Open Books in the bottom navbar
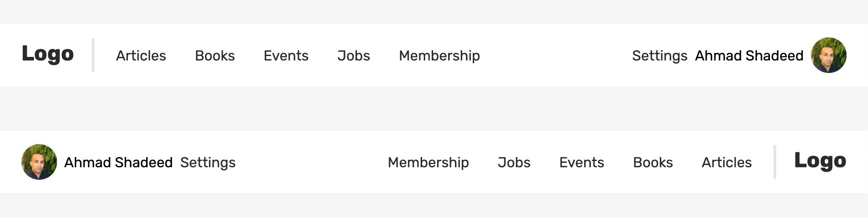Viewport: 868px width, 218px height. point(653,162)
